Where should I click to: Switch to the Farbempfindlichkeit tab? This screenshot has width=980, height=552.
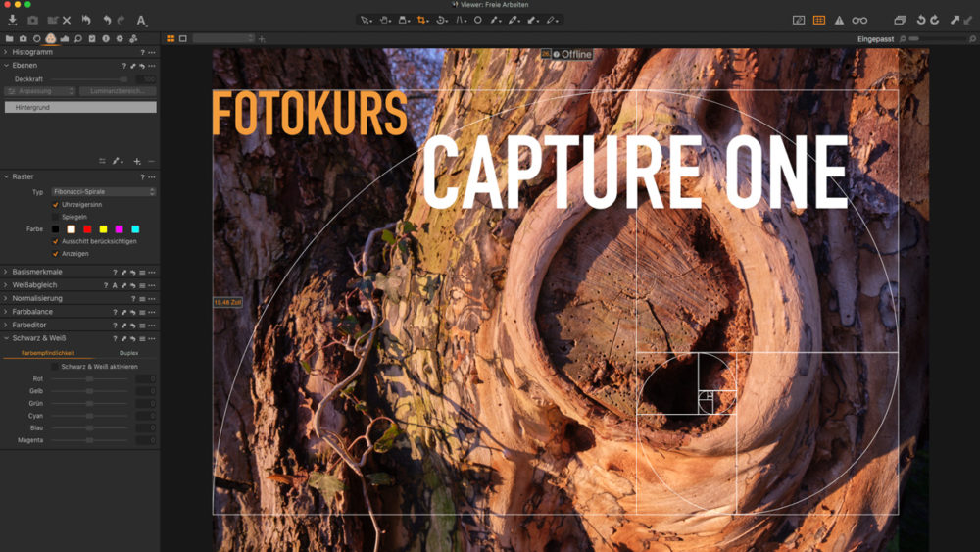click(48, 353)
